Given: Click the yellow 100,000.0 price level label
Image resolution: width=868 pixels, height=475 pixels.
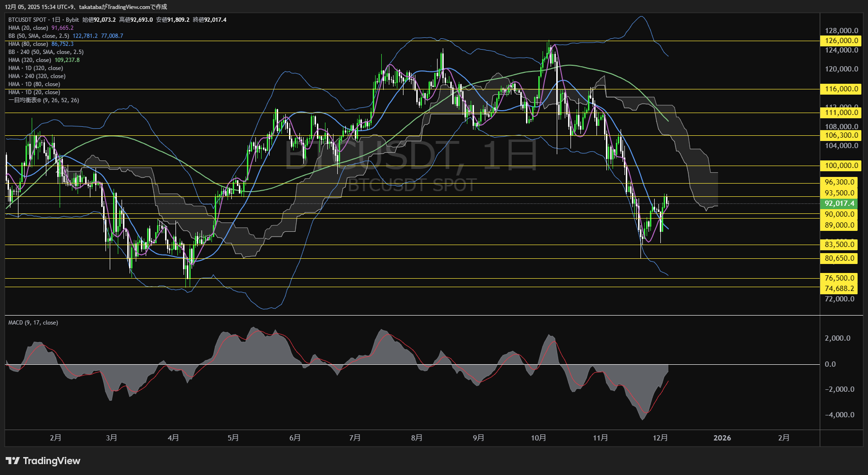Looking at the screenshot, I should pyautogui.click(x=841, y=166).
